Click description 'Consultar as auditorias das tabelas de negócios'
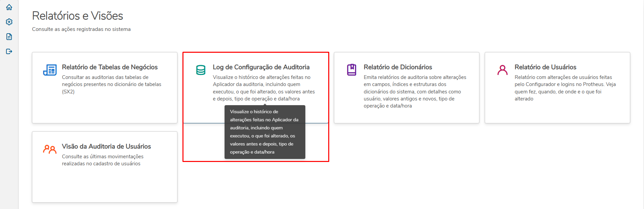Viewport: 644px width, 209px height. click(111, 84)
